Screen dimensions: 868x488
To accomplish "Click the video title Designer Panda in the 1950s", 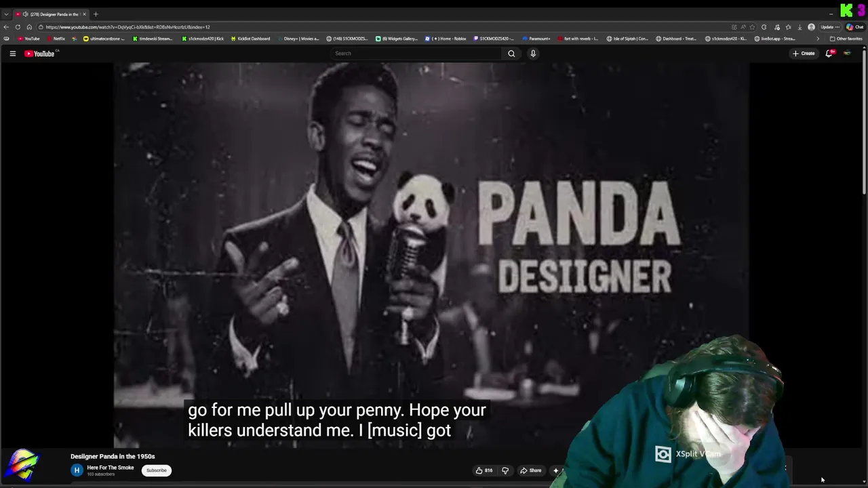I will (x=113, y=456).
